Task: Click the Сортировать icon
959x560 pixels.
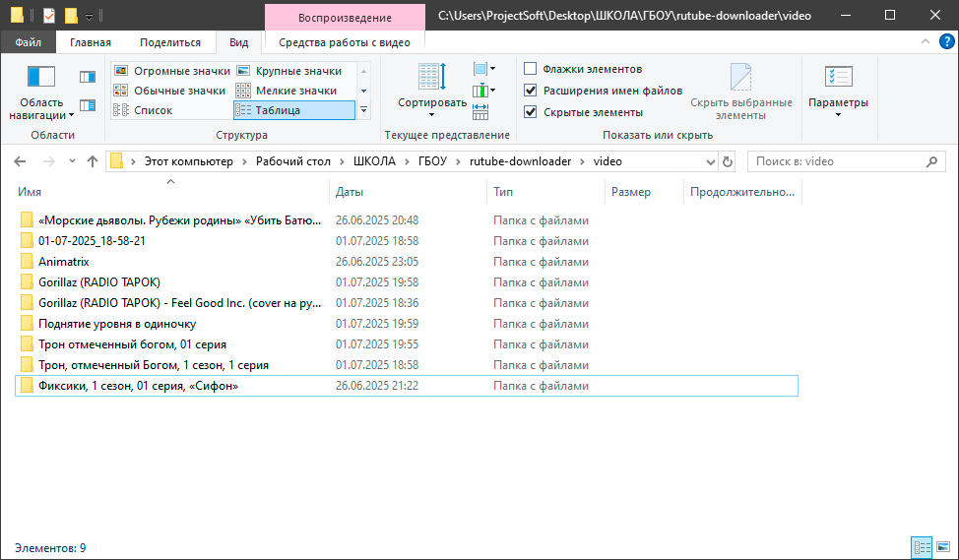Action: click(431, 79)
